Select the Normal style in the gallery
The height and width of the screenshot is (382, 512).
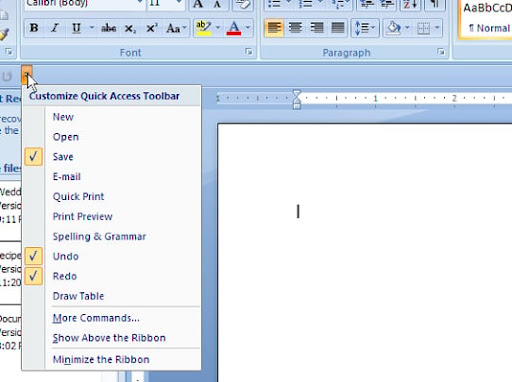[486, 19]
